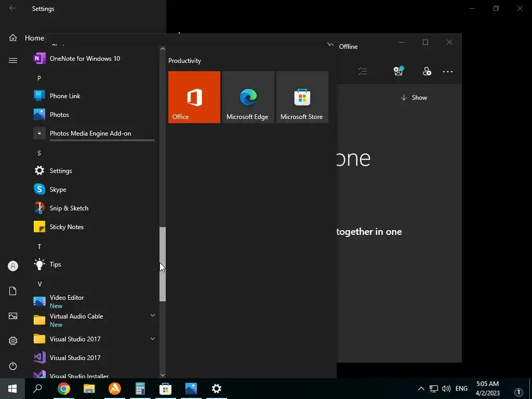Select Photos Media Engine Add-on entry

tap(94, 134)
